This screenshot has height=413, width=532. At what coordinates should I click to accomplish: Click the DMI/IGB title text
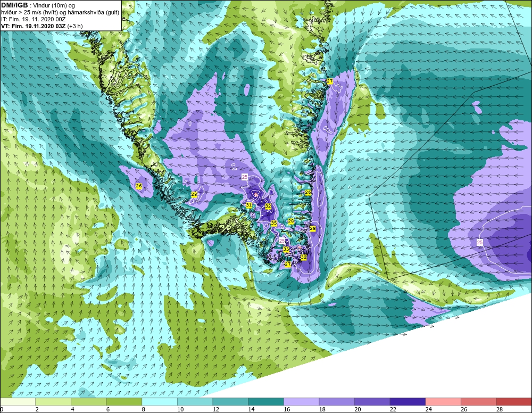coord(14,5)
